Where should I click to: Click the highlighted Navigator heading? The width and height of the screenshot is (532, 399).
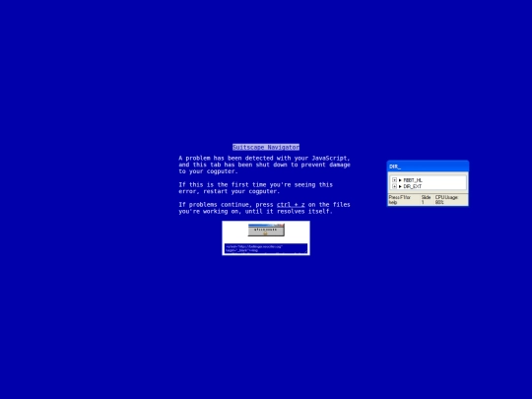tap(266, 147)
